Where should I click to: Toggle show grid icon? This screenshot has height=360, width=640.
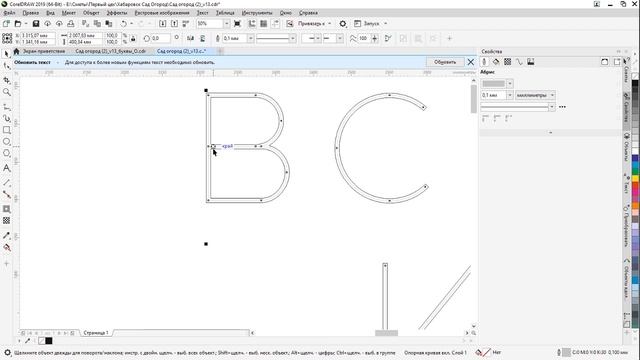(x=264, y=24)
